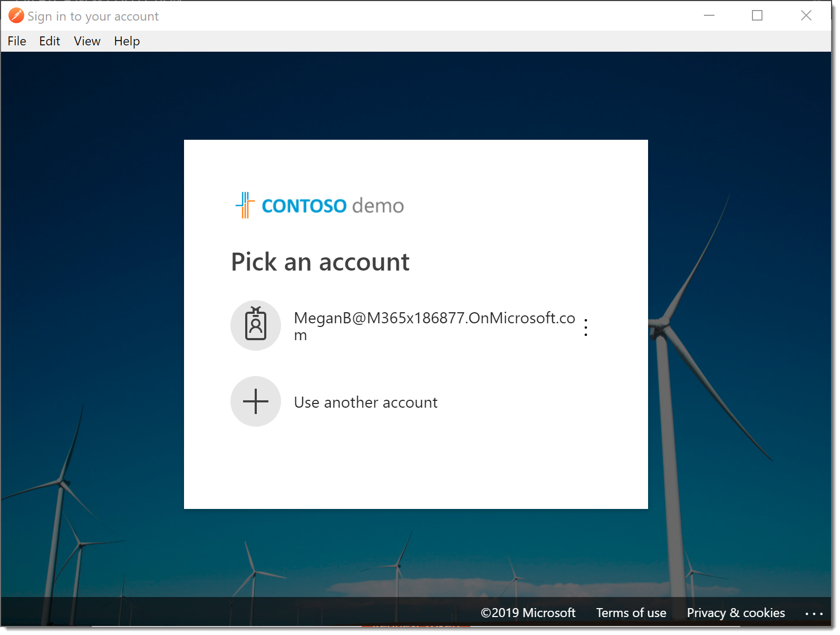Select Use another account
The width and height of the screenshot is (840, 635).
365,402
